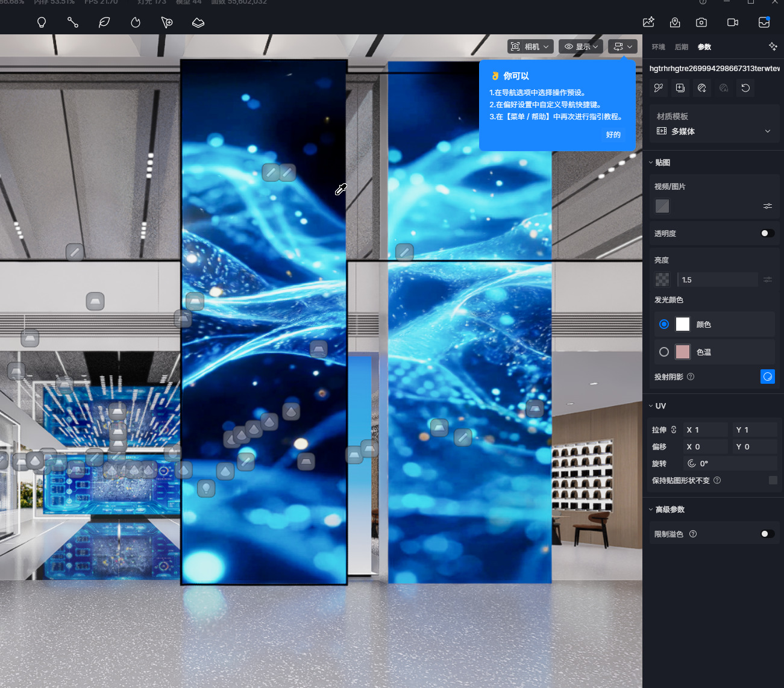Switch to the 后期 tab
Screen dimensions: 784x688
(681, 47)
